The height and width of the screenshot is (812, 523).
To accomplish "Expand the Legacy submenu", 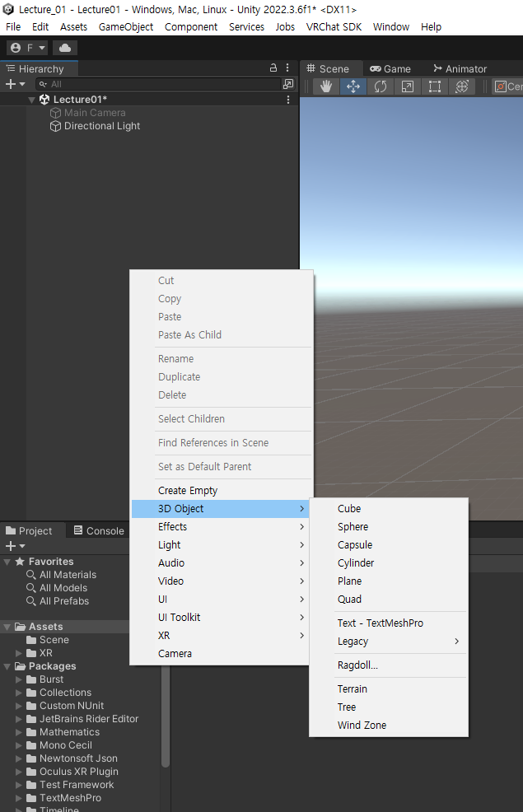I will click(x=389, y=641).
